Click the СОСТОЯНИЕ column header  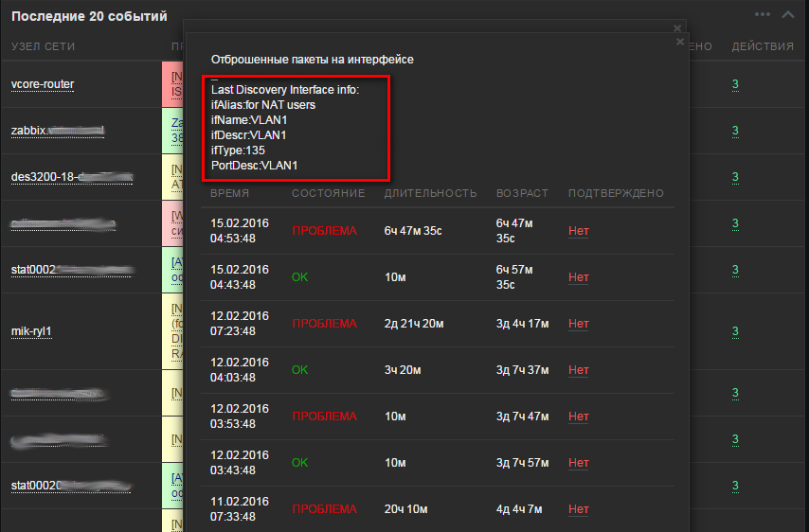(328, 193)
